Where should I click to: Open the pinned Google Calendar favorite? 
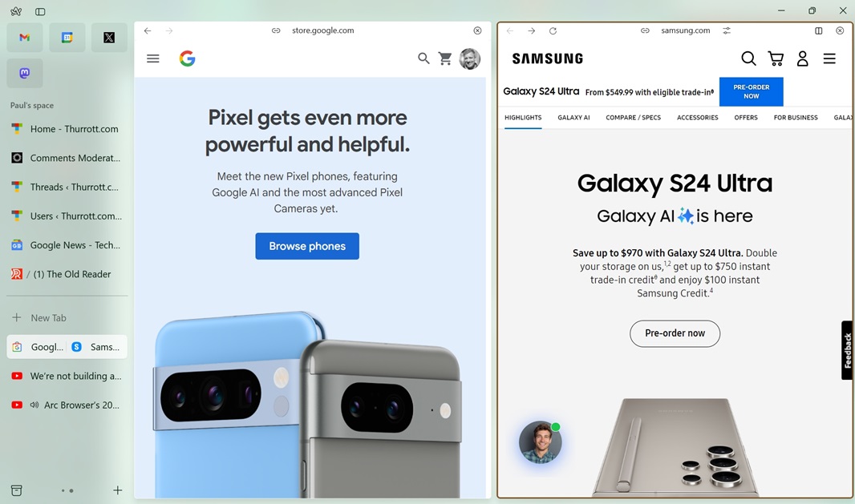click(67, 38)
